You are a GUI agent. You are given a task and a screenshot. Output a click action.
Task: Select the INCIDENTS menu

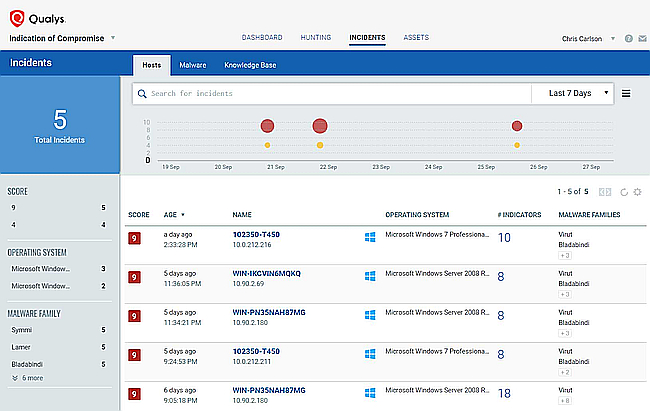tap(367, 38)
